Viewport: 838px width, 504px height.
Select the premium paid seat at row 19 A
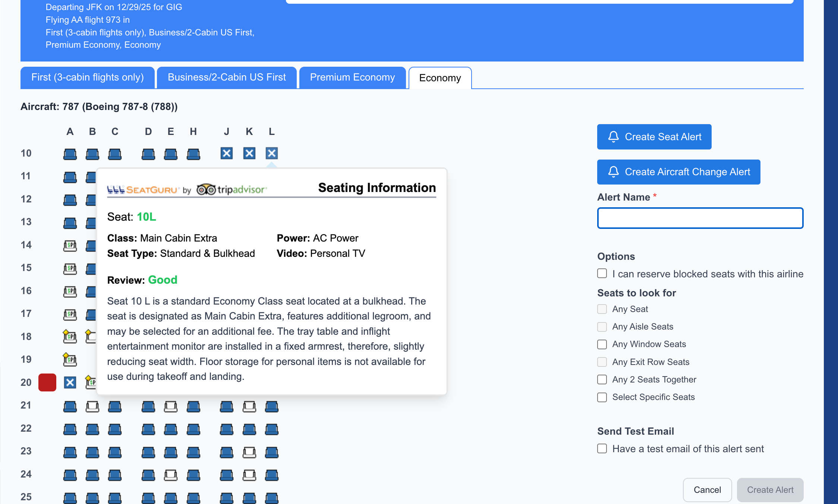tap(70, 359)
